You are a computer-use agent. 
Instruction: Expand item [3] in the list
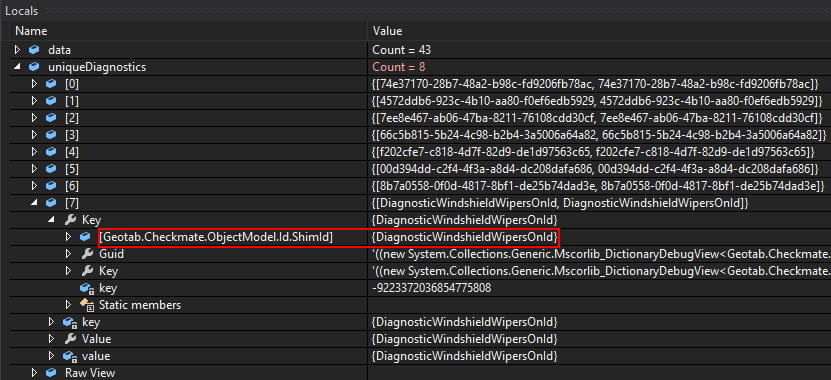coord(34,135)
